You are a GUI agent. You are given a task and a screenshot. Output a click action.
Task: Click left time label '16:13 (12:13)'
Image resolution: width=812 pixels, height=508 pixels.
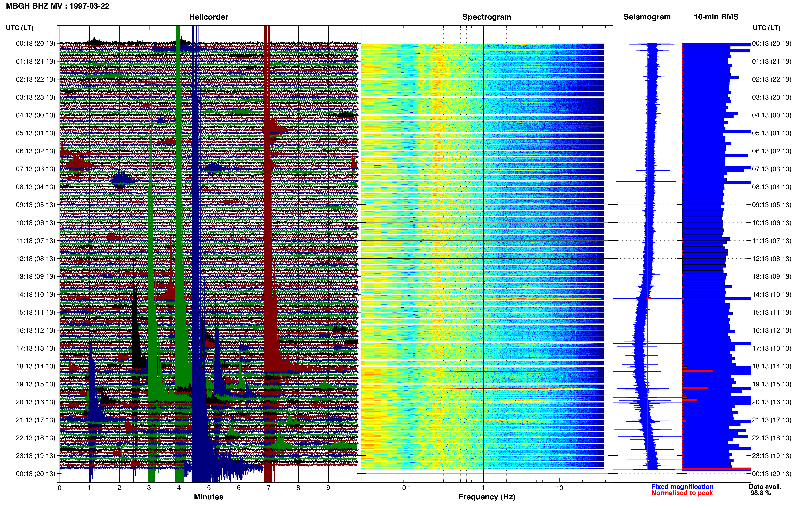coord(36,330)
